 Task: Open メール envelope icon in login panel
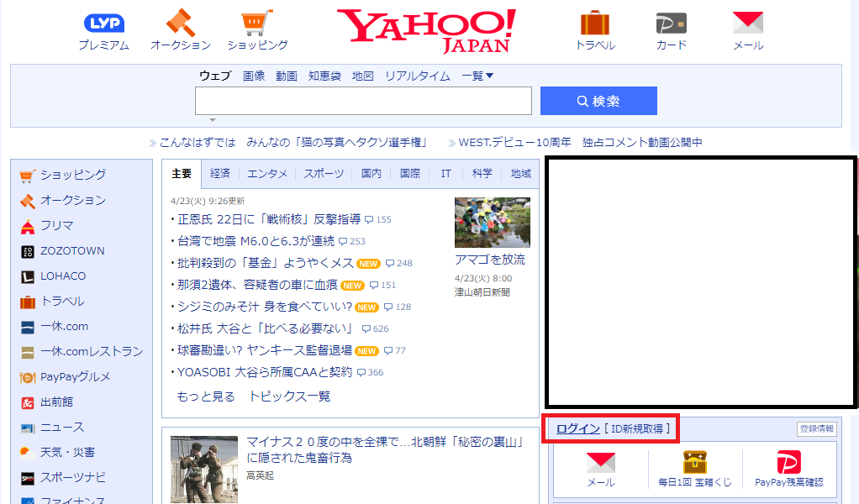point(601,462)
